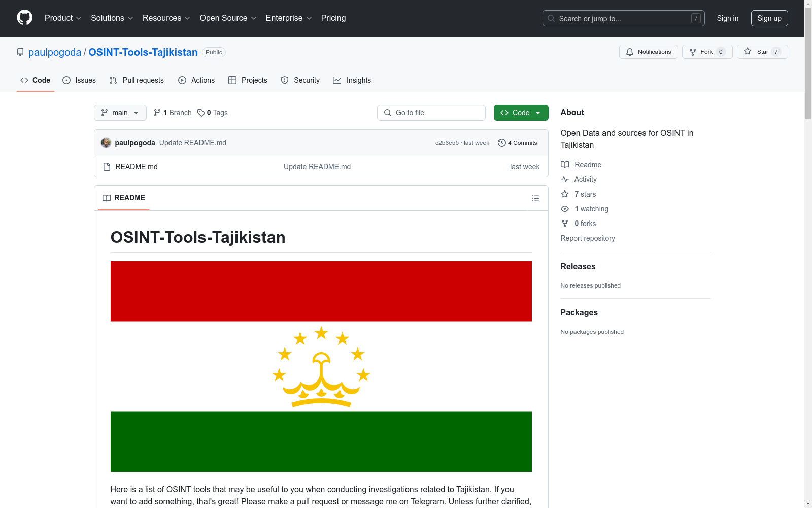The image size is (812, 508).
Task: Click the GitHub logo icon
Action: pos(24,18)
